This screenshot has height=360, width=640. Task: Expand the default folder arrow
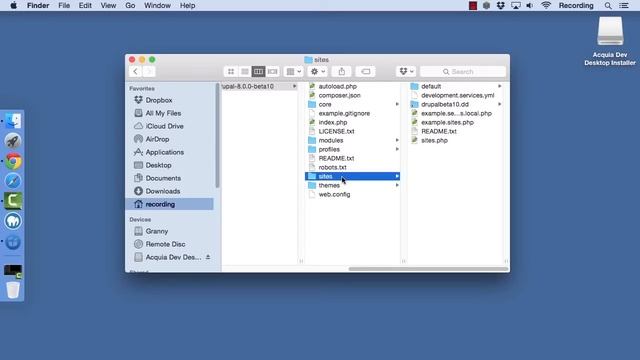[x=500, y=87]
